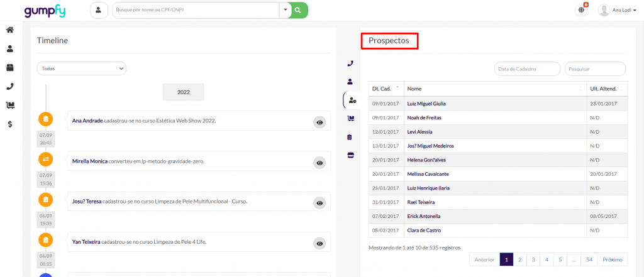Open the box icon in left sidebar
The width and height of the screenshot is (644, 277).
tap(10, 67)
